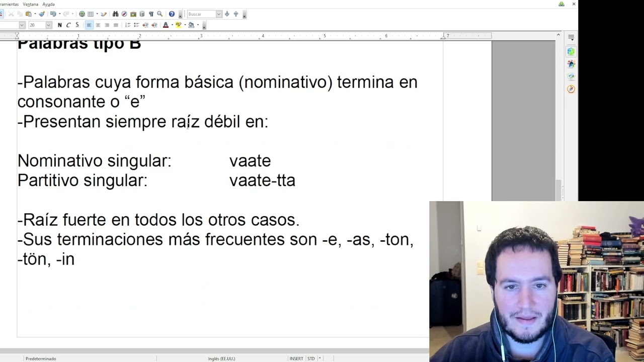This screenshot has height=362, width=644.
Task: Undo the last action
Action: (53, 14)
